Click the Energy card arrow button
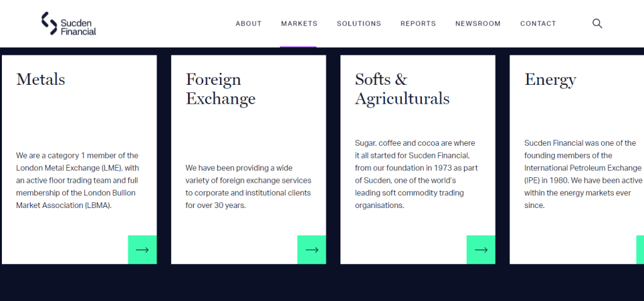The height and width of the screenshot is (301, 644). [x=640, y=249]
